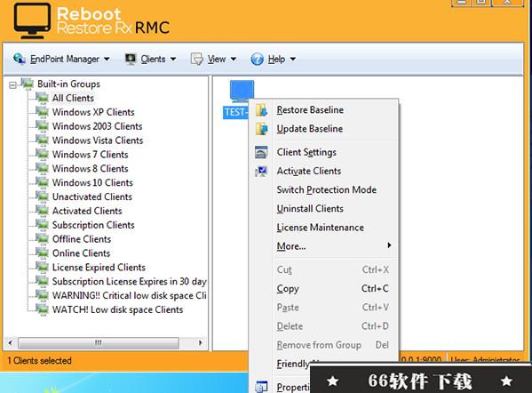
Task: Select License Expired Clients group
Action: (x=99, y=268)
